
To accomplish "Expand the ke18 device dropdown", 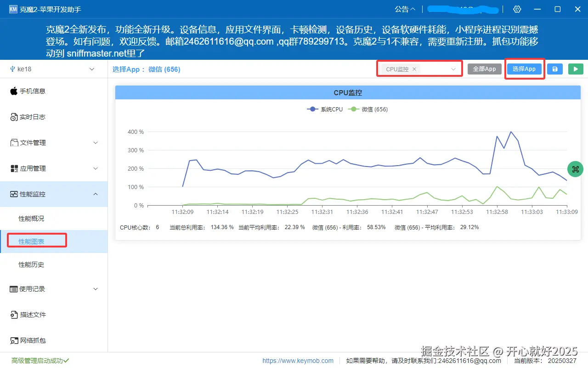I will click(55, 69).
